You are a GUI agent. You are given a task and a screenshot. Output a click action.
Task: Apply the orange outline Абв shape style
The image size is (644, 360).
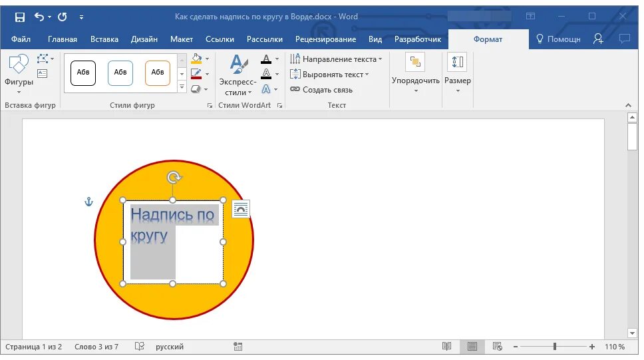[158, 73]
